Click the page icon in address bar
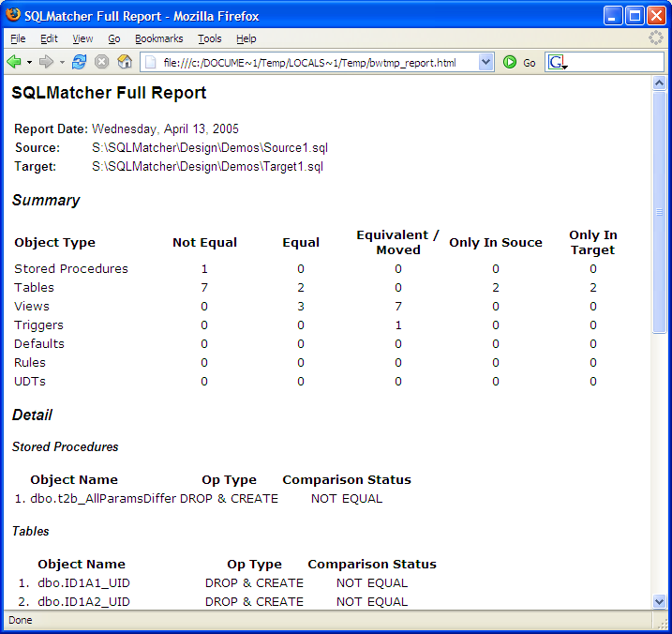 click(151, 63)
